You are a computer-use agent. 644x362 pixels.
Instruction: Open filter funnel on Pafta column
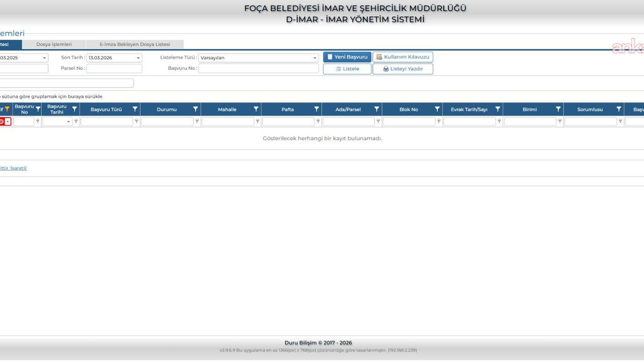[x=316, y=109]
